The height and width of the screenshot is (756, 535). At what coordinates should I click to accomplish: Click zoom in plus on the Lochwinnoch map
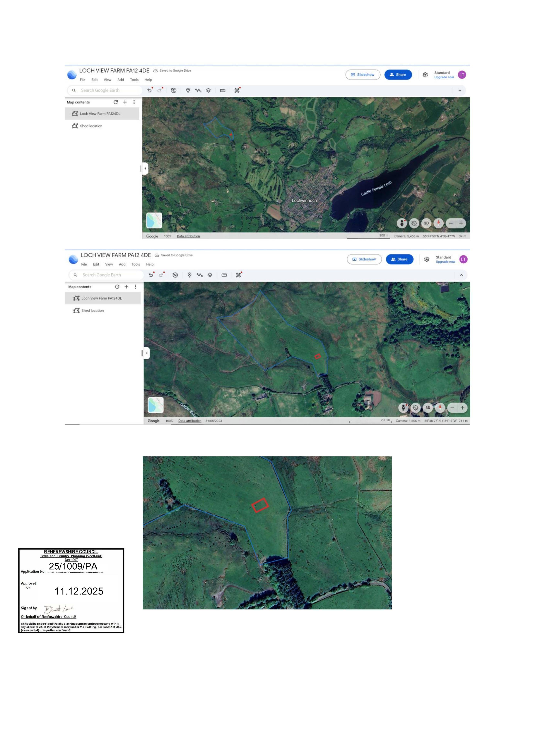pos(461,223)
